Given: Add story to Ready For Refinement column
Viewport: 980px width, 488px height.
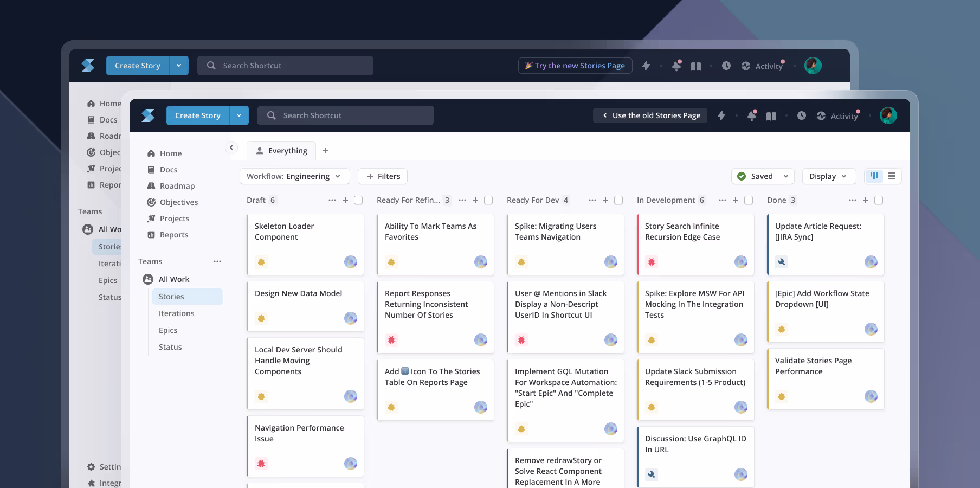Looking at the screenshot, I should coord(475,200).
